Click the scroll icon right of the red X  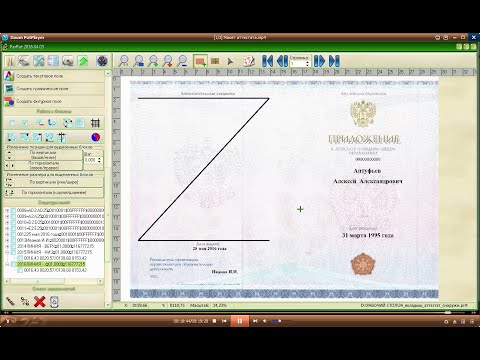click(54, 302)
